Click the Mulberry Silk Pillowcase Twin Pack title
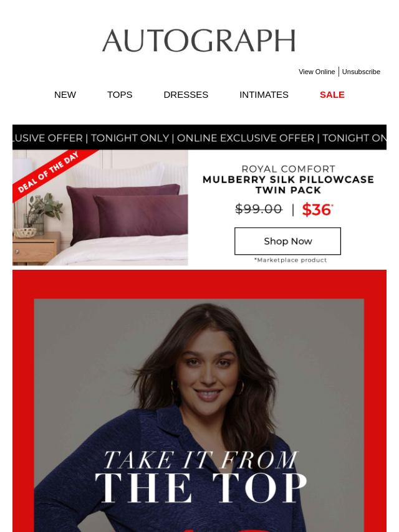Viewport: 399px width, 532px height. pyautogui.click(x=288, y=184)
